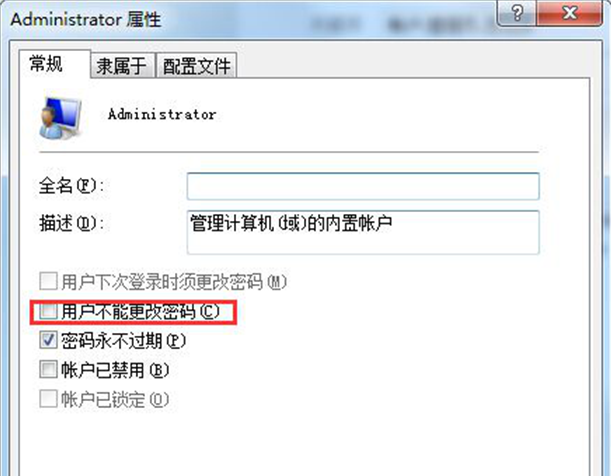Click inside the 描述 description text box
Image resolution: width=611 pixels, height=476 pixels.
(363, 233)
